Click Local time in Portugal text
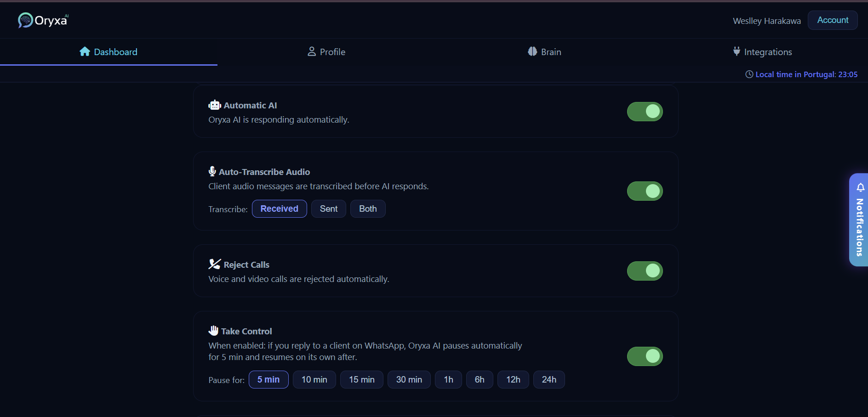The image size is (868, 417). click(x=806, y=74)
